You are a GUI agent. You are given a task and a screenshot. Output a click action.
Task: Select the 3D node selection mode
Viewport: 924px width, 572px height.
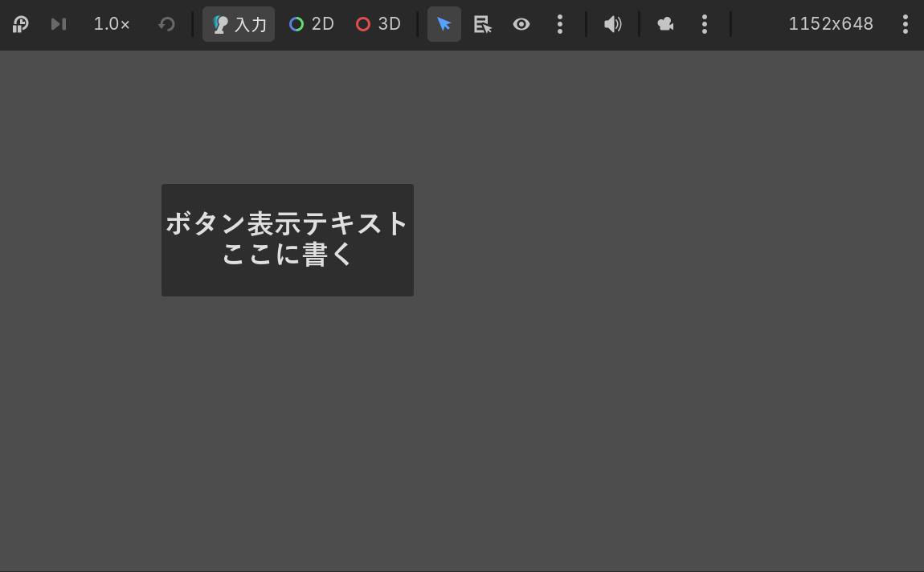tap(378, 24)
